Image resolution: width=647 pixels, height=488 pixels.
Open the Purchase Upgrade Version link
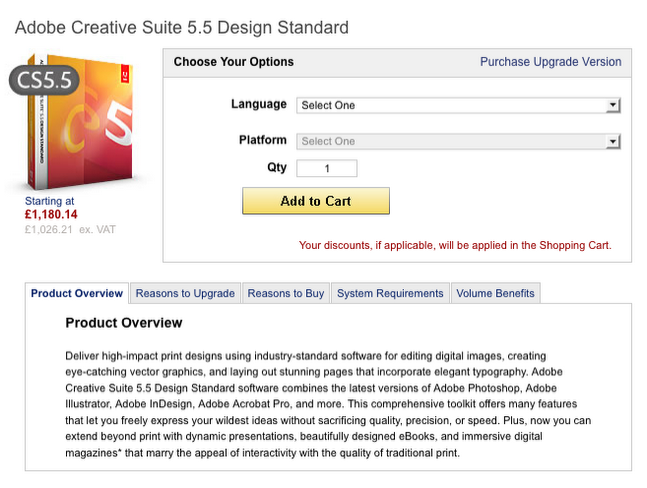(550, 62)
